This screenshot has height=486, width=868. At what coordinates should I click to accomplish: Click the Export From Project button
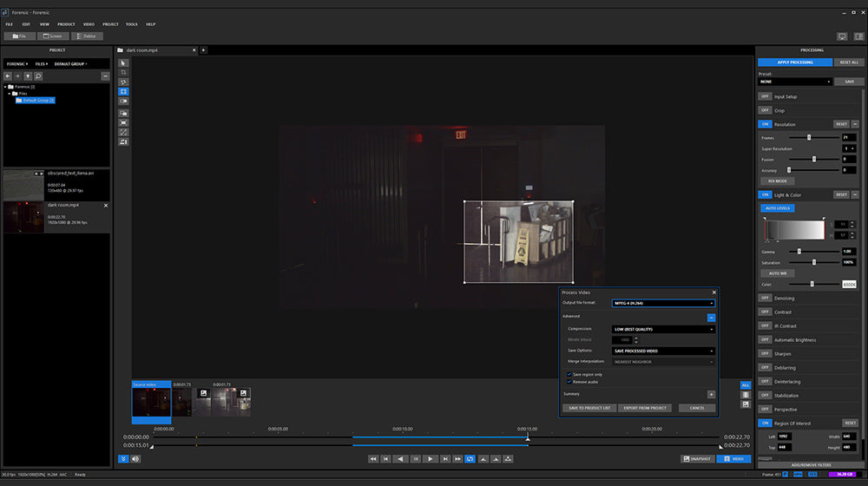(x=645, y=408)
